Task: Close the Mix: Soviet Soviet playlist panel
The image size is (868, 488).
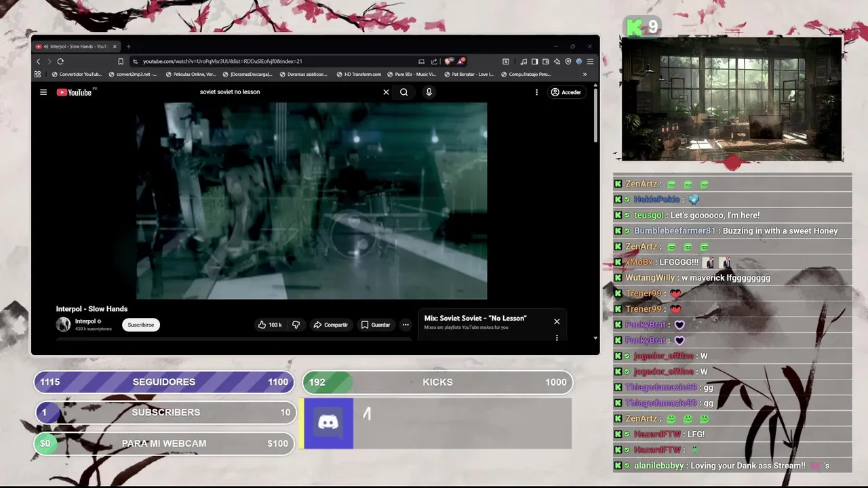Action: [557, 321]
